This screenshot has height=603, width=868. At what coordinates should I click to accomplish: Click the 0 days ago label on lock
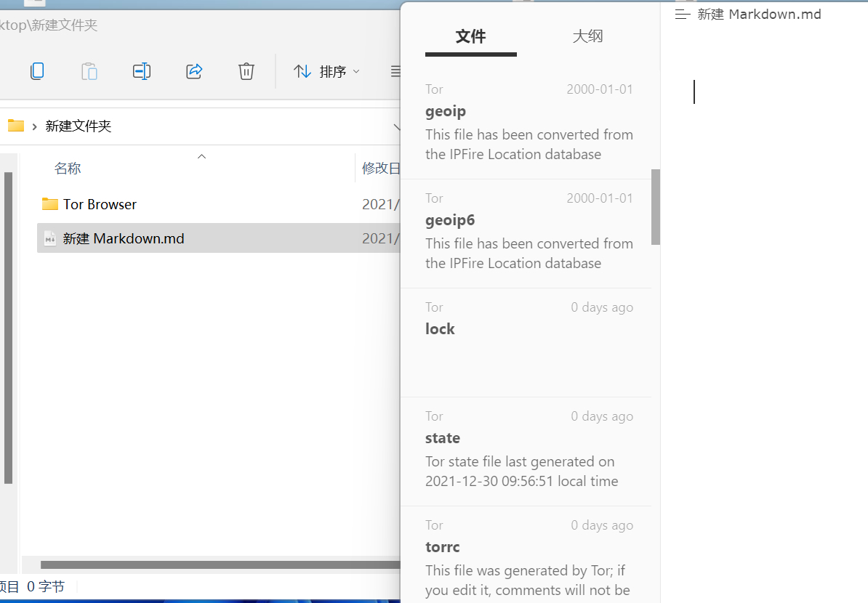(x=602, y=307)
